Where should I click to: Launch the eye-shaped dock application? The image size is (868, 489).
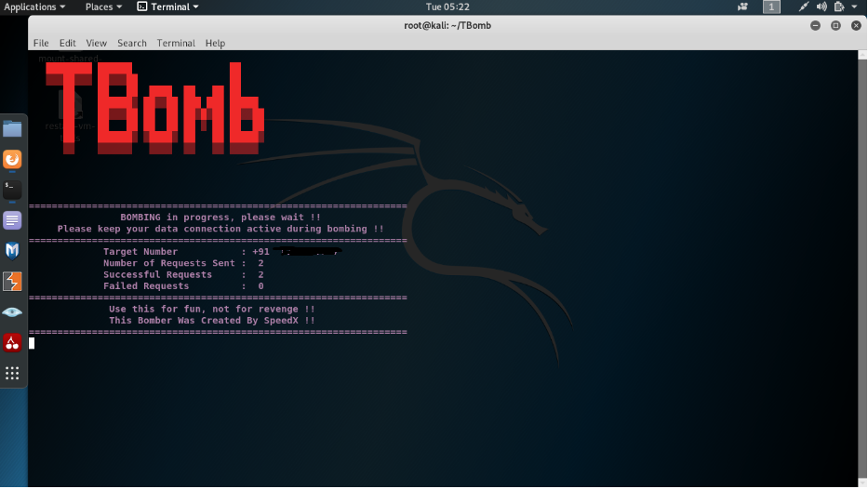[12, 312]
